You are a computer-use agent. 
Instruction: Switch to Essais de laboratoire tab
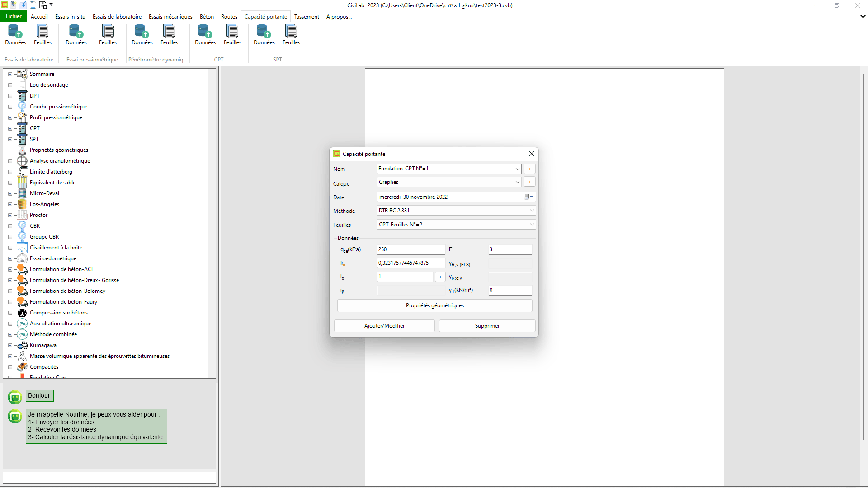click(x=117, y=17)
